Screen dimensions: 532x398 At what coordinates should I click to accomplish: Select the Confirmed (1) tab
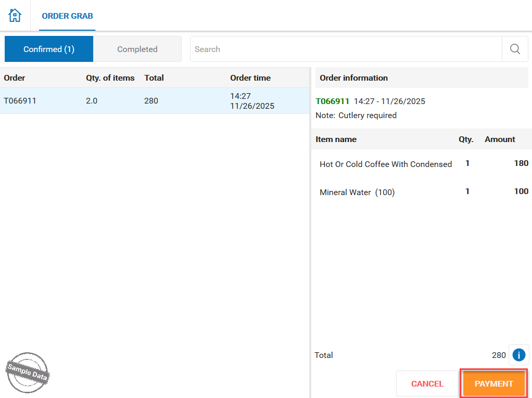49,49
